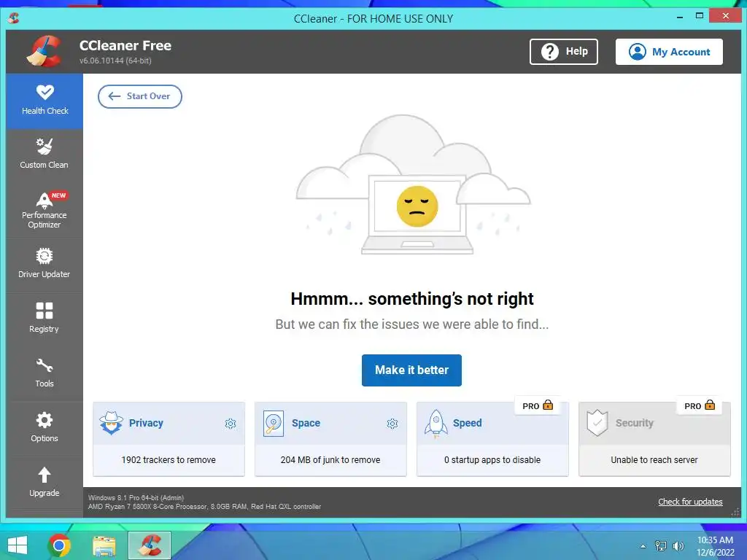The image size is (747, 560).
Task: Click the Upgrade arrow in sidebar
Action: [44, 475]
